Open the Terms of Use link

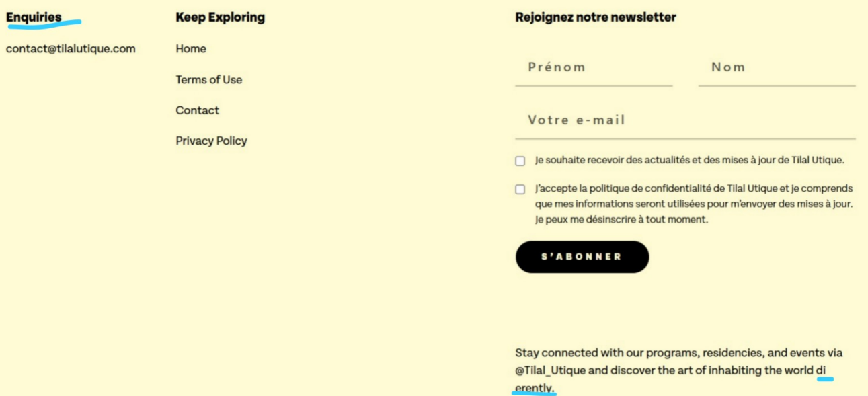[208, 80]
